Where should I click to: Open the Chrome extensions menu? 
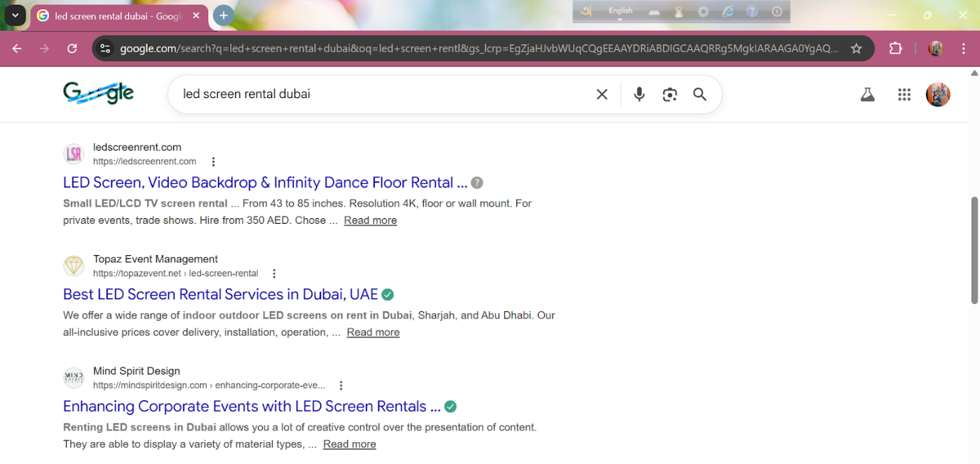tap(895, 48)
